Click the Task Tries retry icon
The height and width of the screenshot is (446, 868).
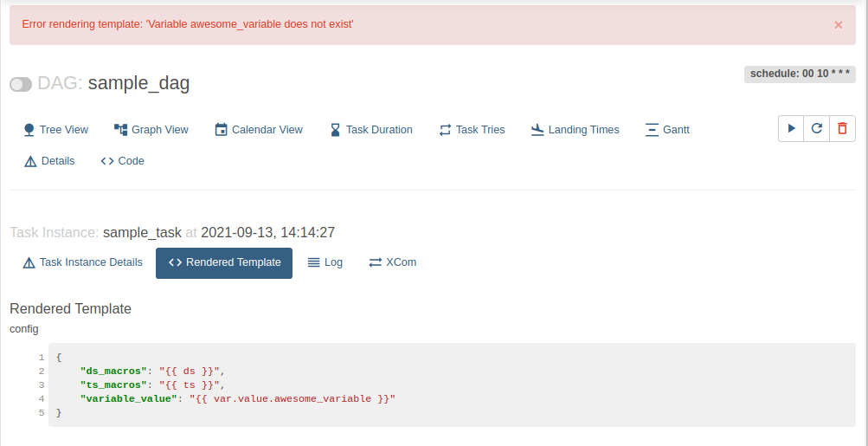pyautogui.click(x=445, y=130)
